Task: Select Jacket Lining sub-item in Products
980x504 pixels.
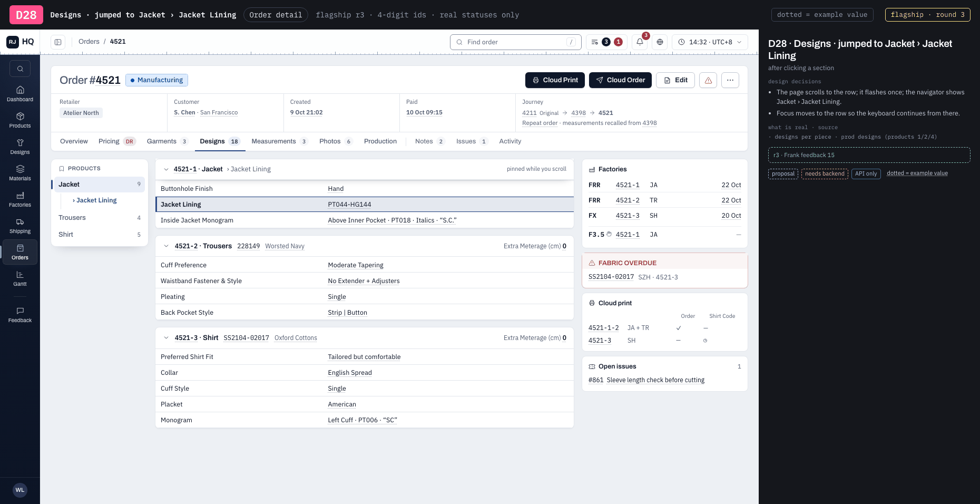Action: [x=96, y=200]
